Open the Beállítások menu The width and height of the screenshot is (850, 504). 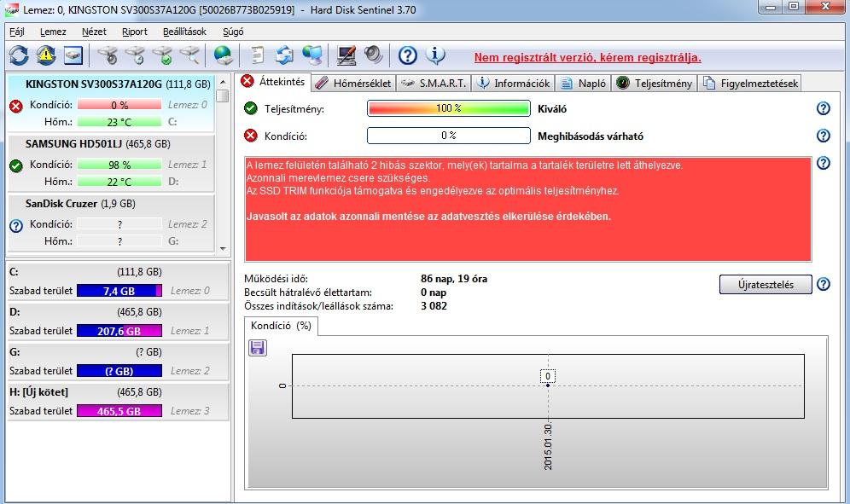[x=184, y=32]
